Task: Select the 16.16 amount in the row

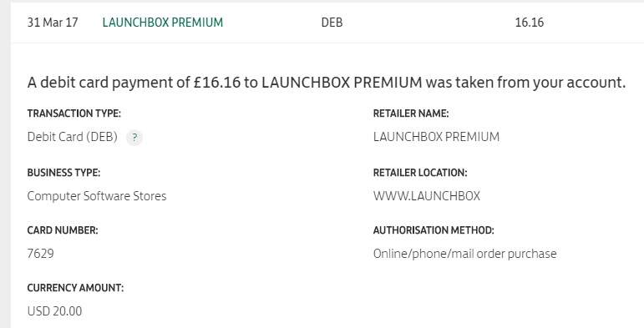Action: coord(529,23)
